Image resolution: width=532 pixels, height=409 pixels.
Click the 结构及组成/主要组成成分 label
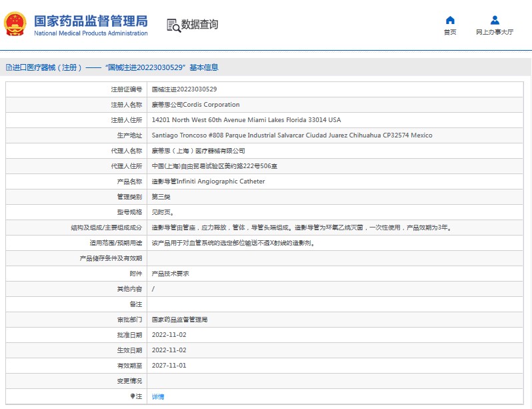pyautogui.click(x=107, y=228)
